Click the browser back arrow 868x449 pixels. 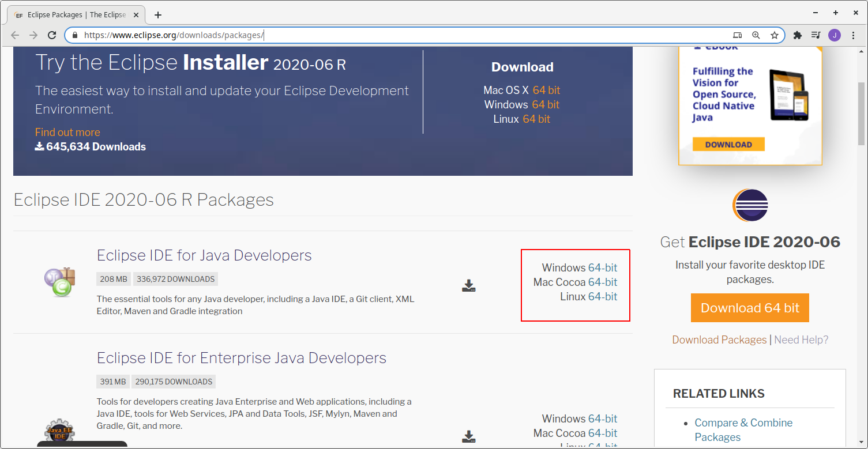(x=15, y=35)
